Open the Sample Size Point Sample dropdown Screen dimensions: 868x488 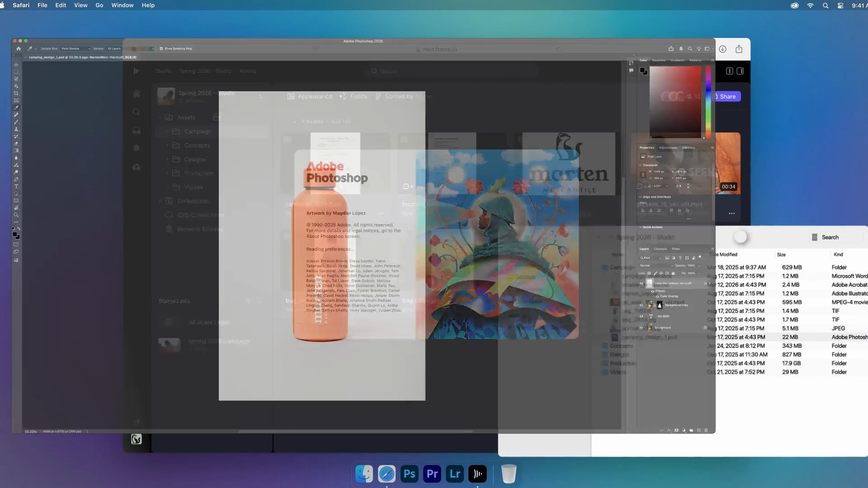tap(75, 48)
